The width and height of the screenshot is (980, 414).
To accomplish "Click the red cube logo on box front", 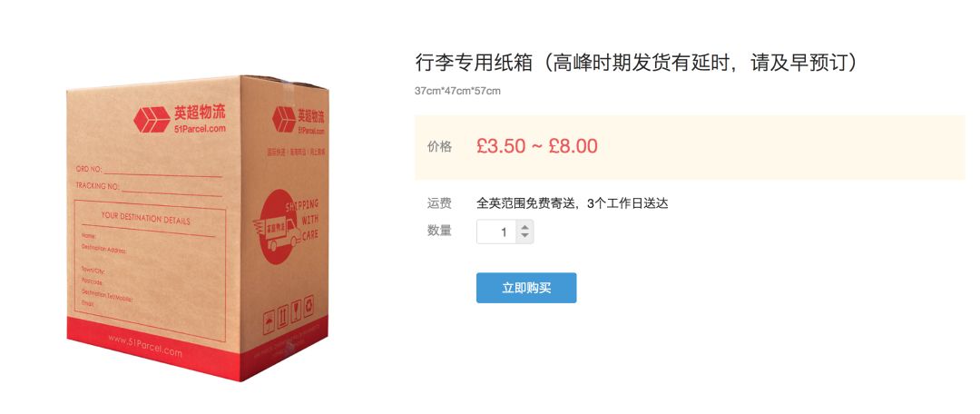I will click(152, 120).
